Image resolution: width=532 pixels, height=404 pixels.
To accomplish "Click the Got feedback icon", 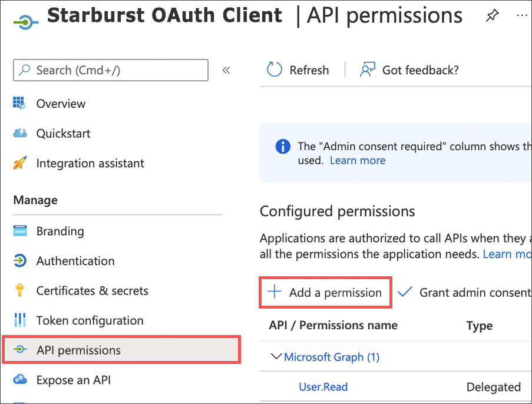I will 367,69.
